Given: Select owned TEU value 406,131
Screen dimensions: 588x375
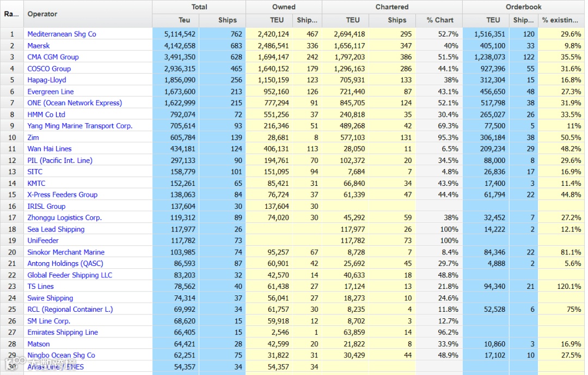Looking at the screenshot, I should tap(277, 149).
